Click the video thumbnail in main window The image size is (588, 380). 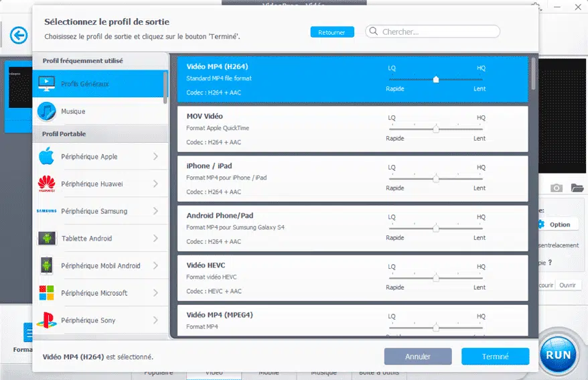coord(20,87)
